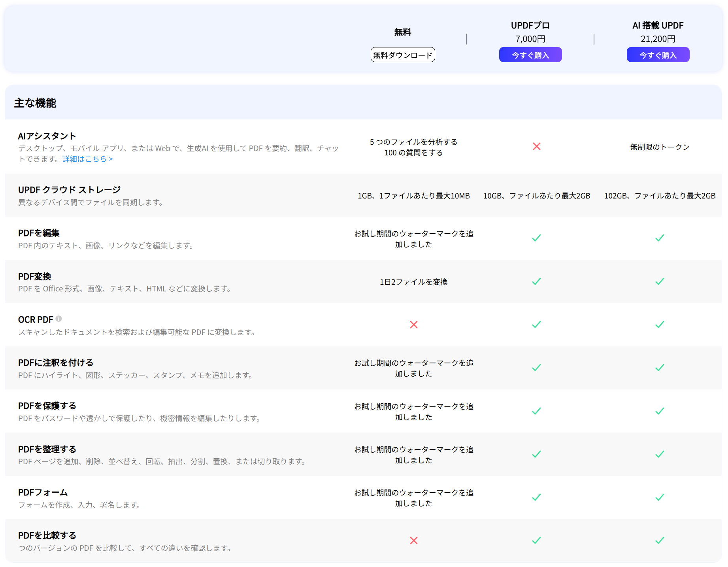Click the PDFを整理する feature title
728x567 pixels.
(47, 449)
